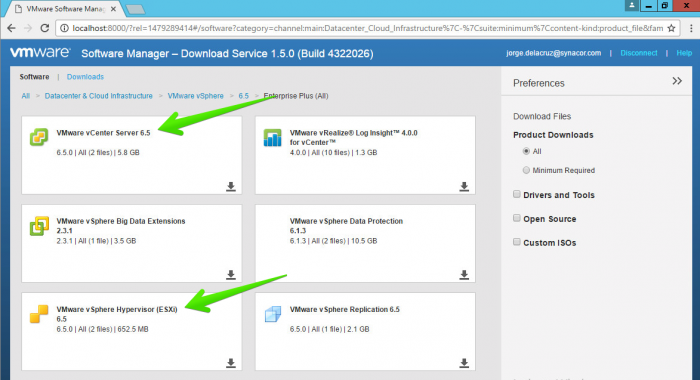Click the Chrome user profile icon
The height and width of the screenshot is (380, 700).
coord(631,5)
